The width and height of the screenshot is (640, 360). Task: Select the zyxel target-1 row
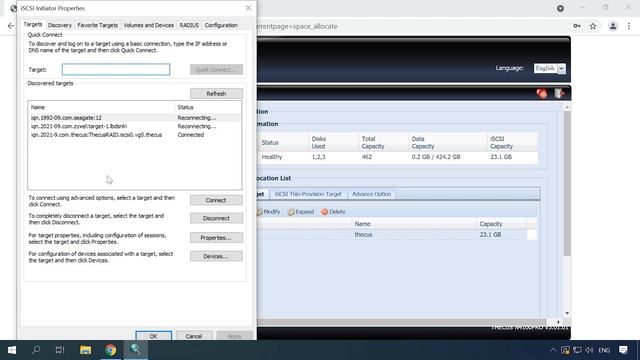pos(135,126)
